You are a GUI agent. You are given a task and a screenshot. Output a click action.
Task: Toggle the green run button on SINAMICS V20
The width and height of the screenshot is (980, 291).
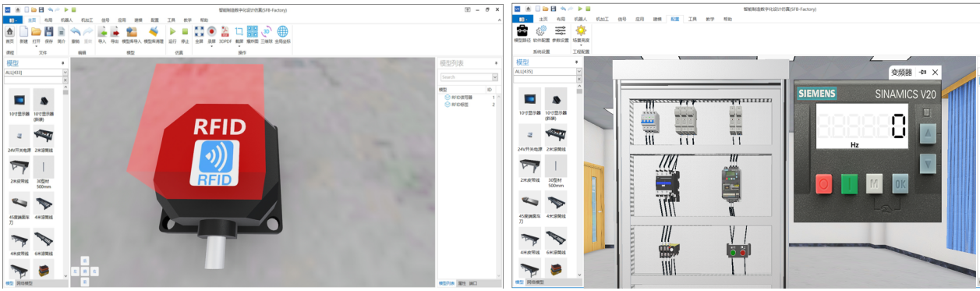coord(848,184)
